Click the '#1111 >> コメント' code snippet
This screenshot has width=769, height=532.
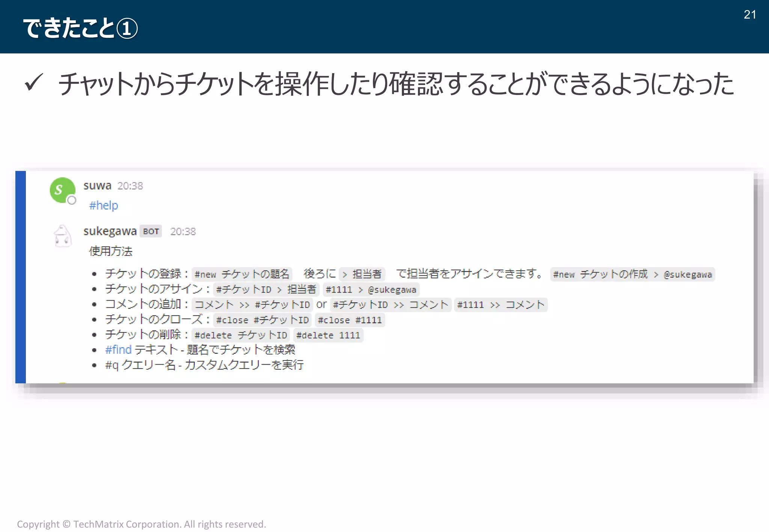[x=501, y=305]
